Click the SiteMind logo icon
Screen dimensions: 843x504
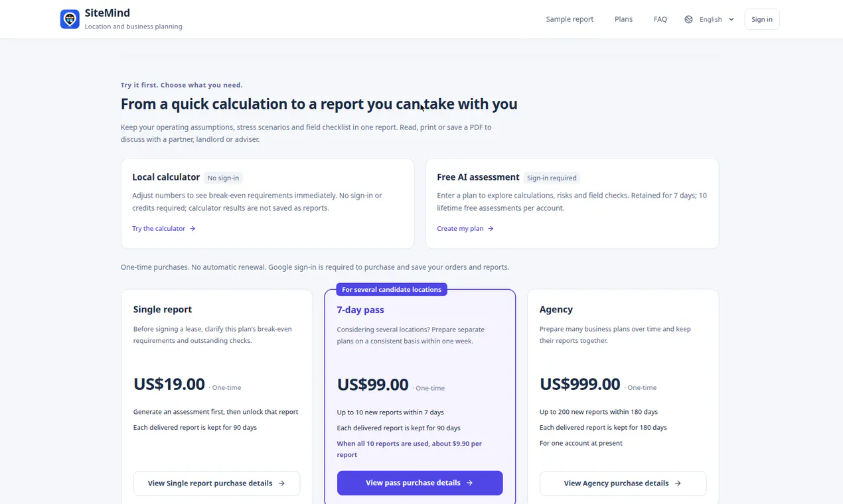click(70, 19)
